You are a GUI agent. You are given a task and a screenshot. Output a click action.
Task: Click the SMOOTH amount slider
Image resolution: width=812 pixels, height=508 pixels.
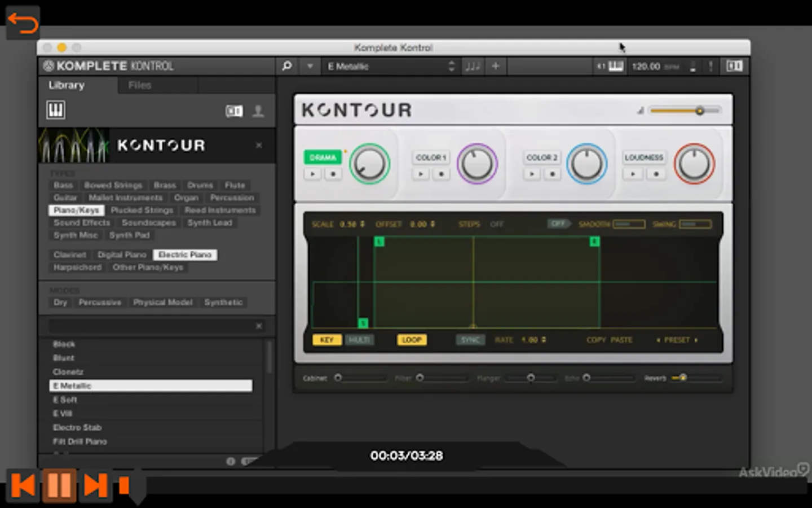pos(629,224)
